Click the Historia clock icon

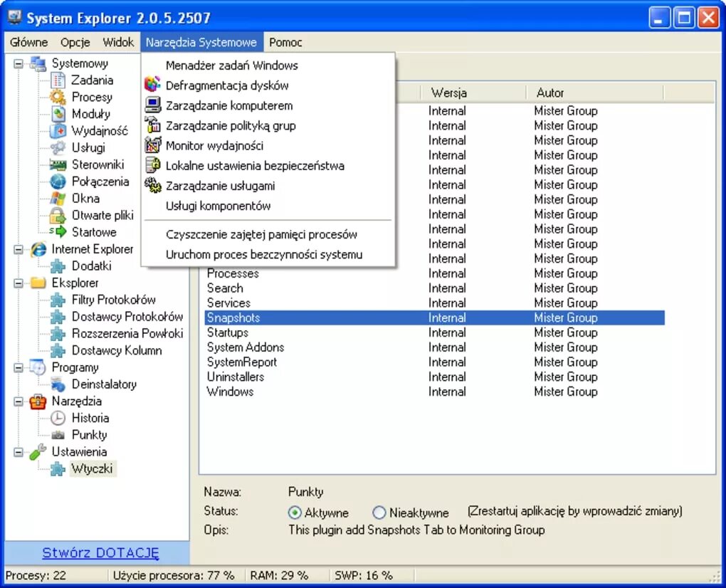(x=58, y=418)
